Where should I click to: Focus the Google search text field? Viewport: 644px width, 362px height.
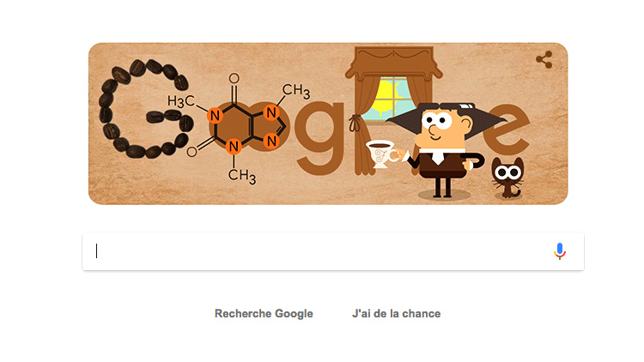click(x=333, y=251)
